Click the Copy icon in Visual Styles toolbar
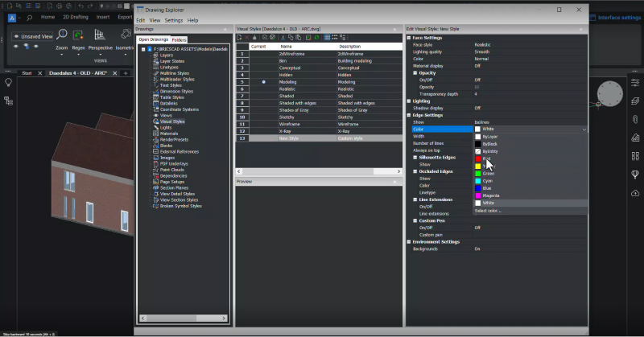644x337 pixels. pos(291,37)
